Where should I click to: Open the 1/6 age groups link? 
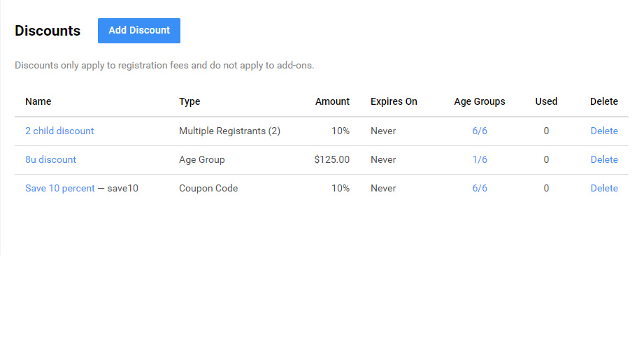[x=480, y=159]
